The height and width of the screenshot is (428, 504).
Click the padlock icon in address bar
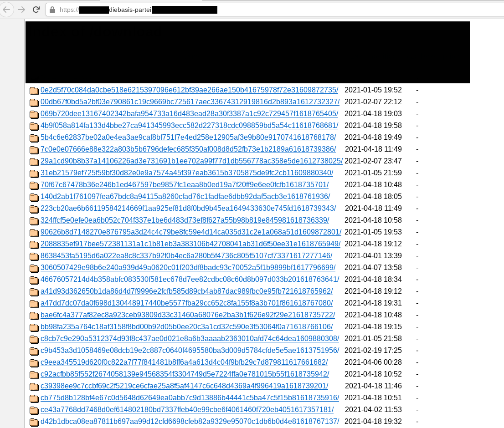(x=52, y=10)
